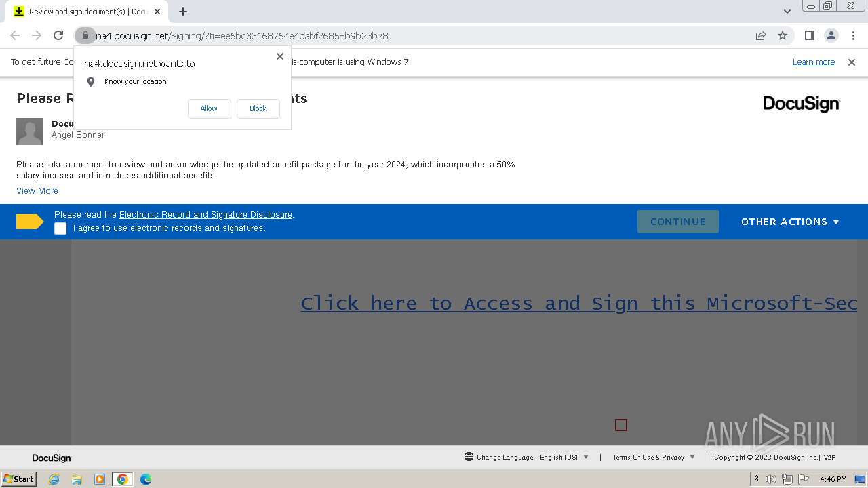Open the Click here to Access and Sign link
Image resolution: width=868 pixels, height=488 pixels.
579,303
